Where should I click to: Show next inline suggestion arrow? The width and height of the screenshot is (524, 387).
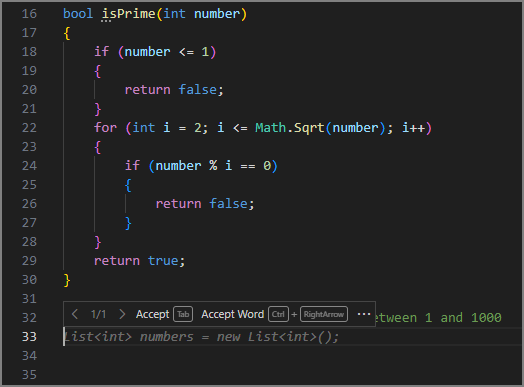pyautogui.click(x=122, y=314)
